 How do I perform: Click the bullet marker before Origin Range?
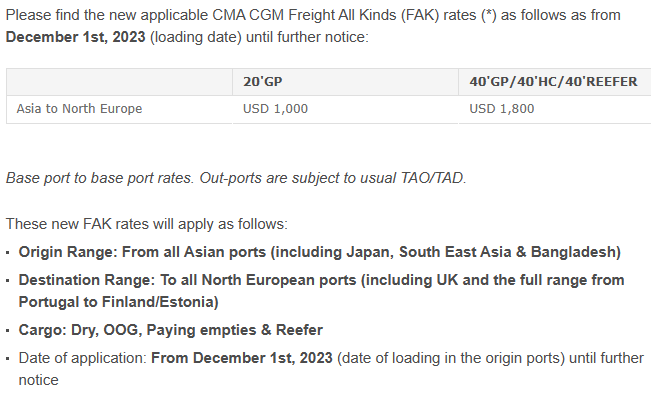tap(8, 253)
